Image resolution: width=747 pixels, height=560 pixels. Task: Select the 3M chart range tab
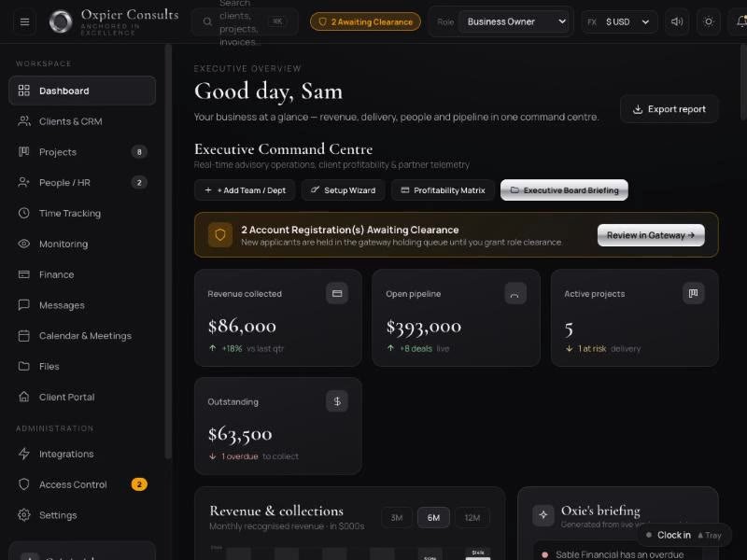397,518
